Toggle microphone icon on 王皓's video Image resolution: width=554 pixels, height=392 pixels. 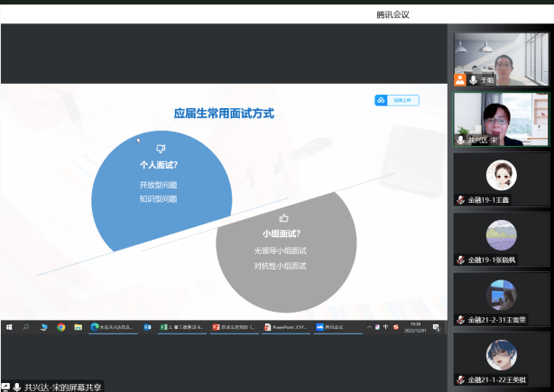click(x=473, y=80)
